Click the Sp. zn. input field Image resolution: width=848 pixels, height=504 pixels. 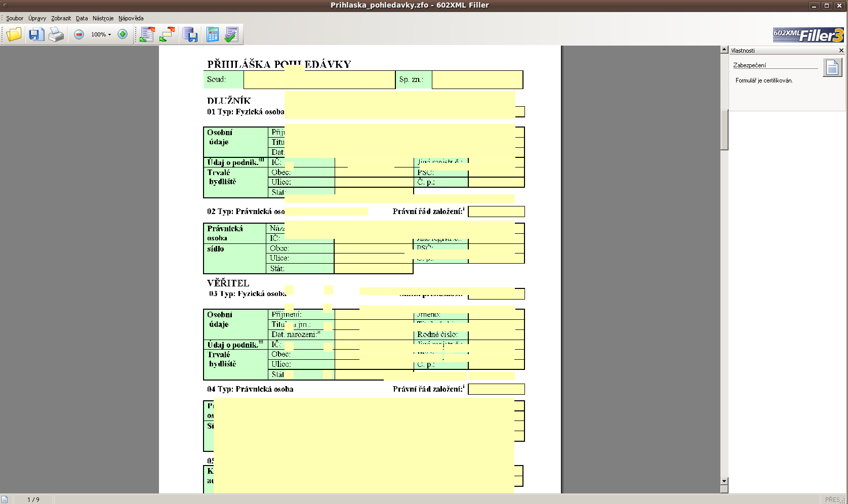coord(477,80)
